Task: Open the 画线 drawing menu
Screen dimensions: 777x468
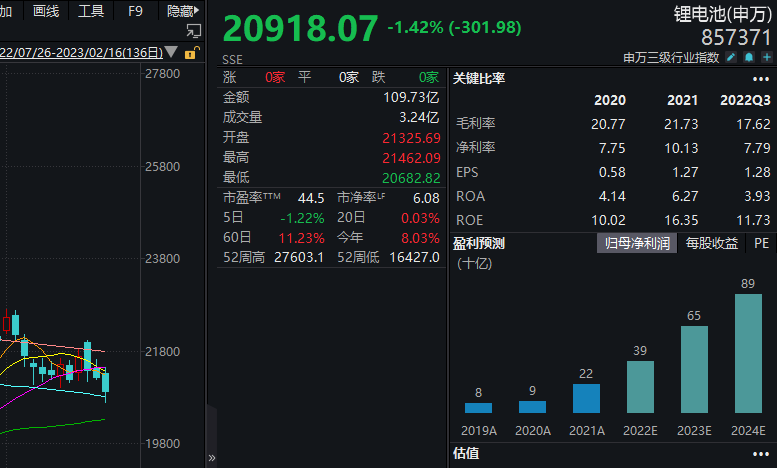Action: pos(46,10)
